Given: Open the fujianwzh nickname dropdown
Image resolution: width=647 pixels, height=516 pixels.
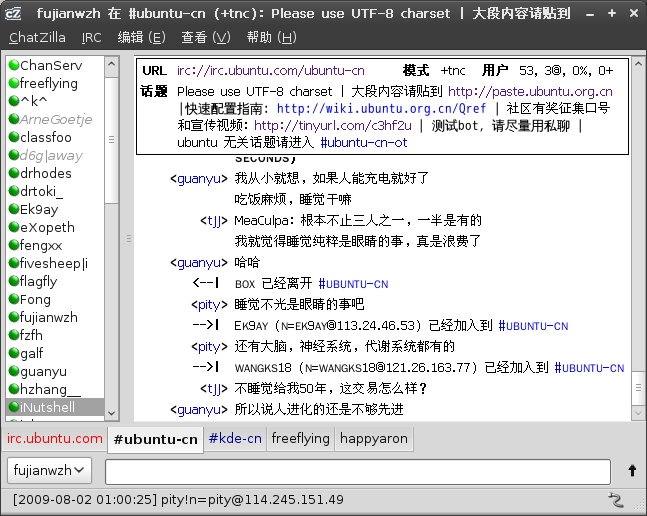Looking at the screenshot, I should coord(49,470).
